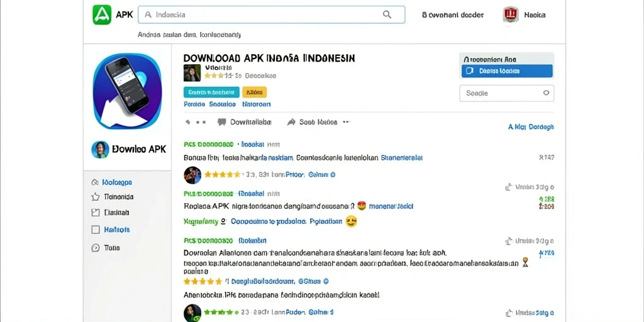The image size is (644, 322).
Task: Open the first blue sidebar menu item
Action: click(x=117, y=182)
